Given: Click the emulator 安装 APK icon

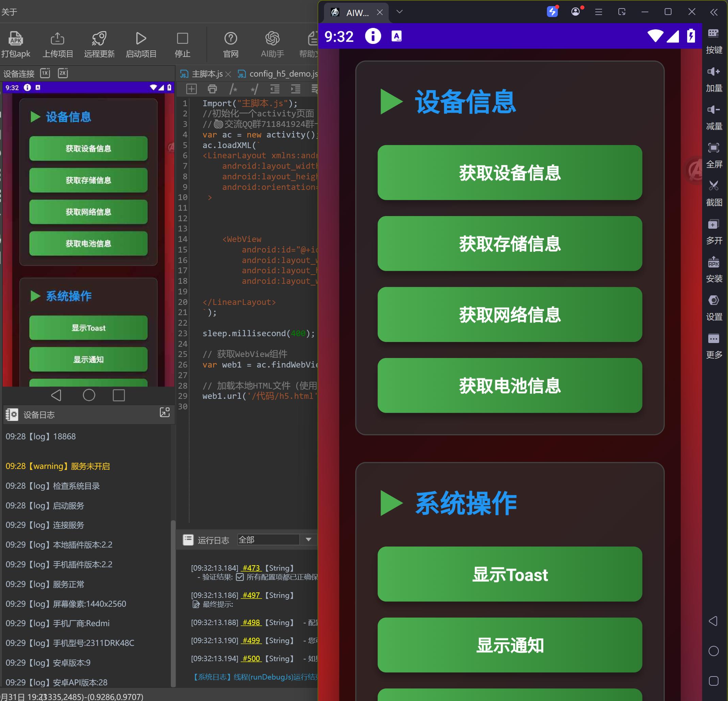Looking at the screenshot, I should point(713,262).
